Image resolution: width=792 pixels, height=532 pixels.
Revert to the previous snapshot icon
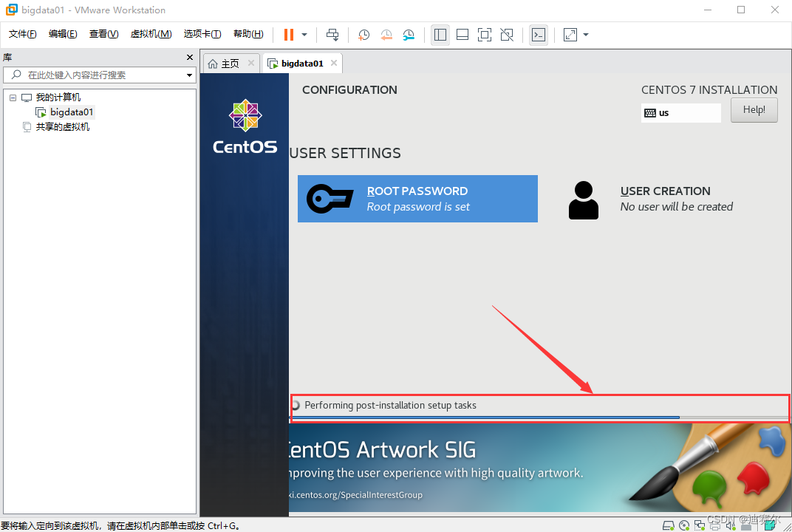(386, 34)
